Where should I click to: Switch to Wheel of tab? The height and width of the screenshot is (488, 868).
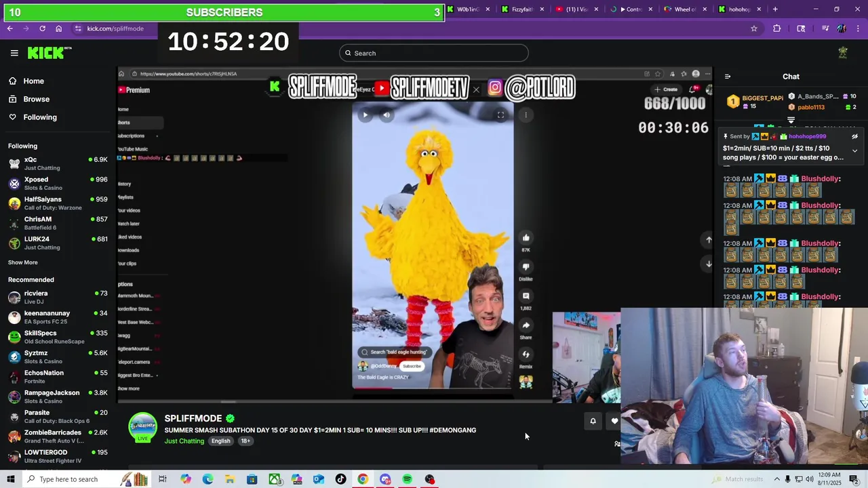pyautogui.click(x=686, y=9)
